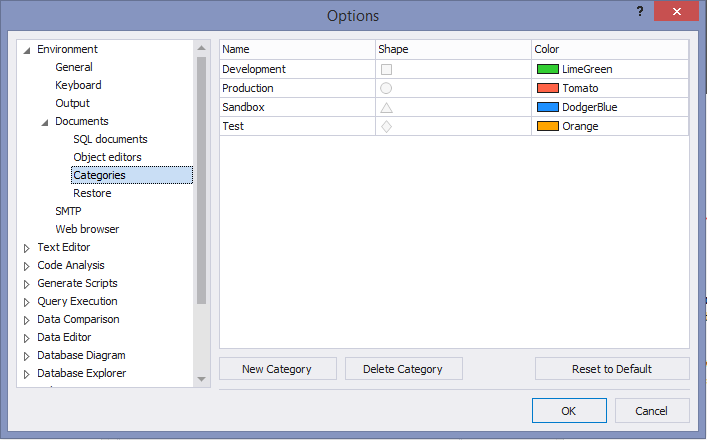
Task: Click the New Category button
Action: point(277,369)
